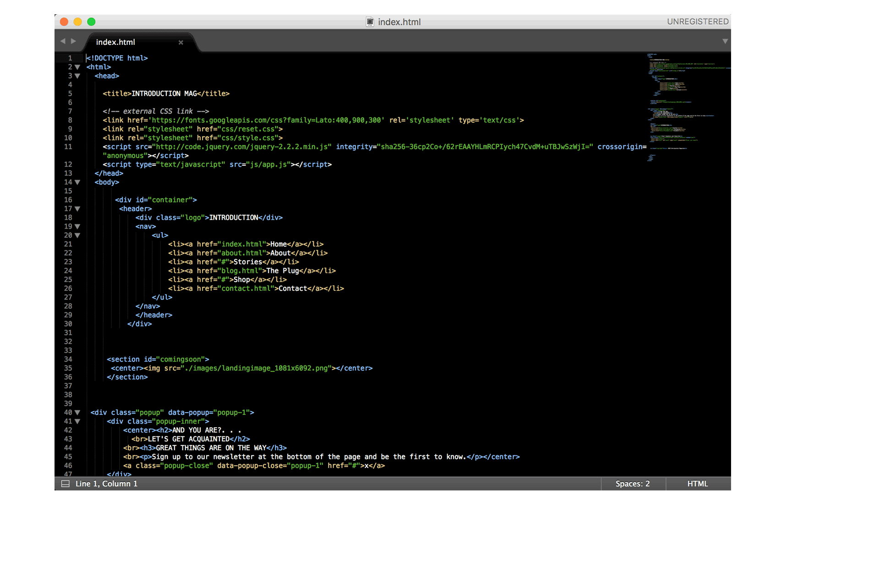Close the index.html tab
Screen dimensions: 874x588
(x=181, y=42)
